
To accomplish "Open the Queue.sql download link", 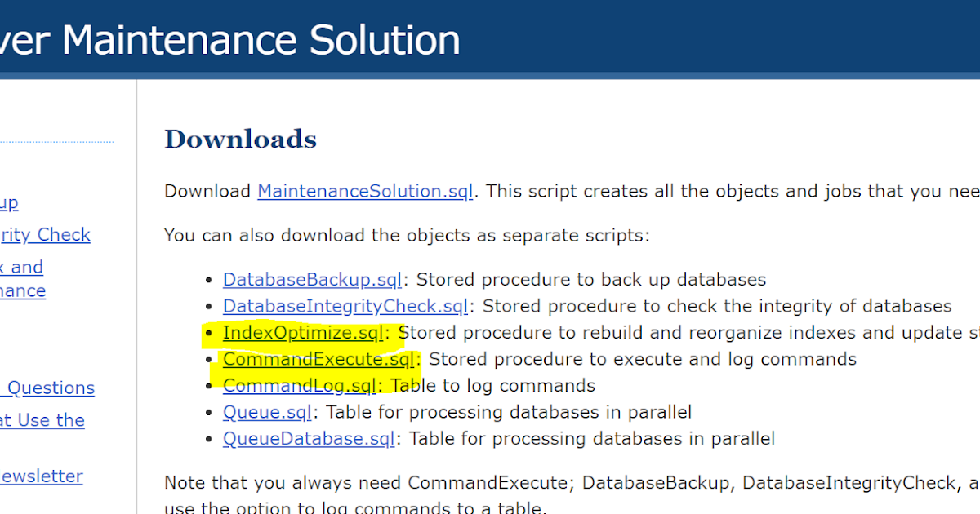I will [266, 412].
